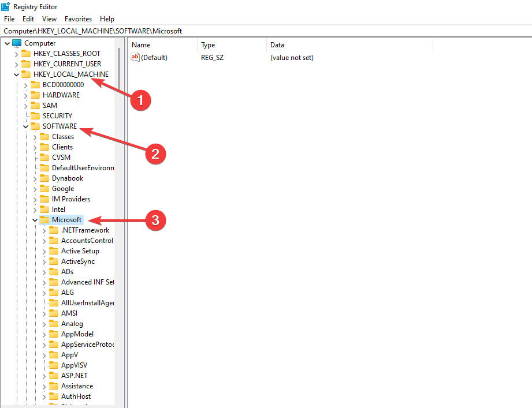Screen dimensions: 532x408
Task: Select the AppVISV key
Action: coord(74,365)
